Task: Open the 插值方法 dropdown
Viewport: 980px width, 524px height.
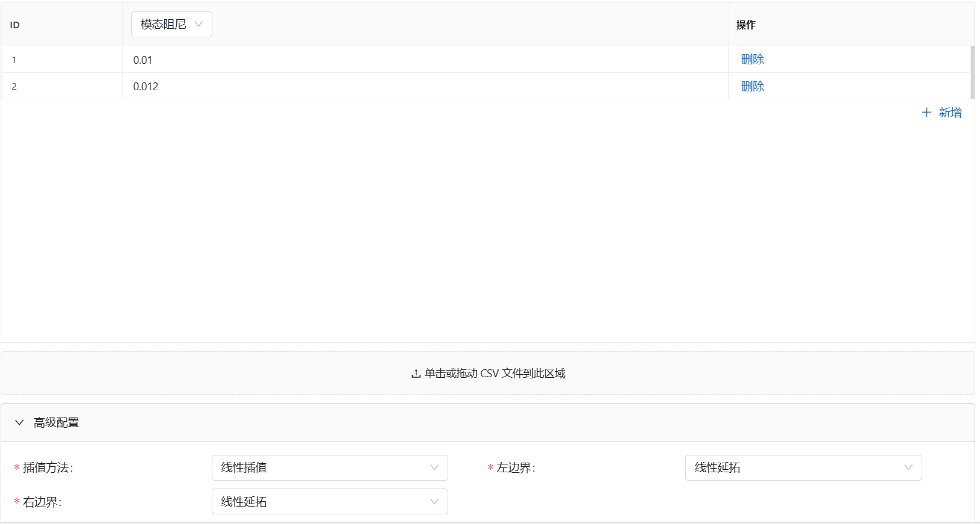Action: tap(330, 467)
